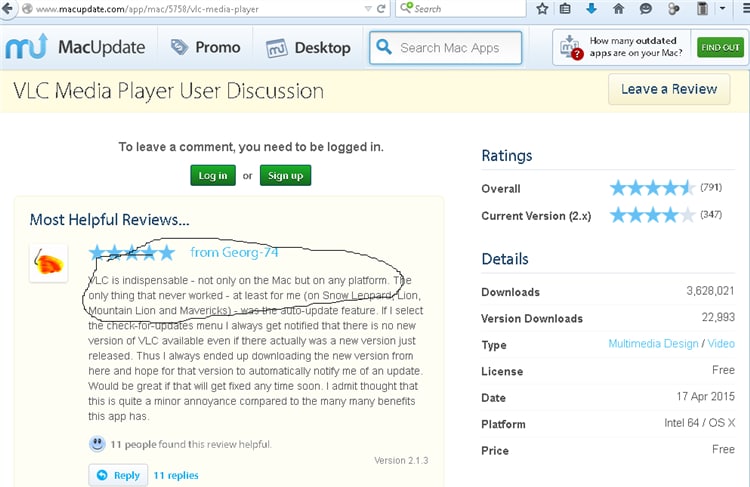750x487 pixels.
Task: Click the add-on icon beside the chat bubble
Action: [673, 8]
